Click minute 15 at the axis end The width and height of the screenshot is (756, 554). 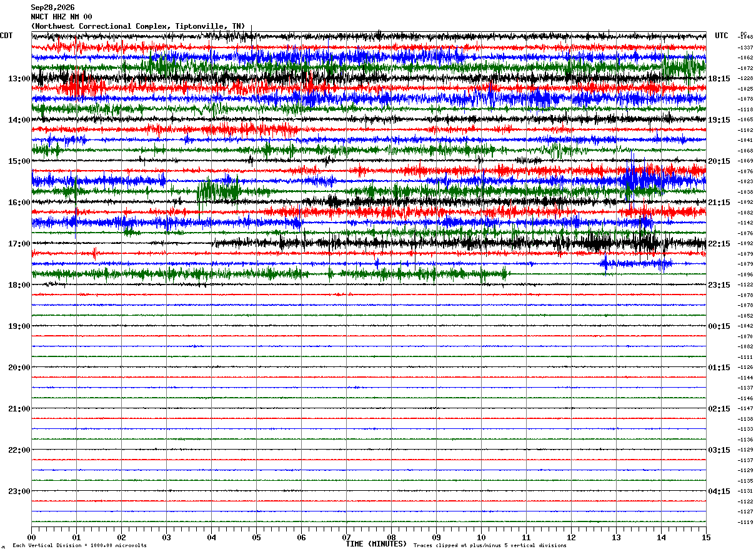(706, 537)
